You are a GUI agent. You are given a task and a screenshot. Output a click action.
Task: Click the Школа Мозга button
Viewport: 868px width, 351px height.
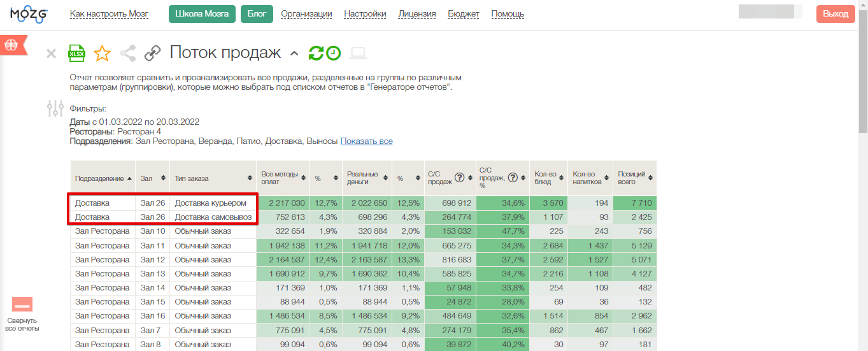click(202, 14)
